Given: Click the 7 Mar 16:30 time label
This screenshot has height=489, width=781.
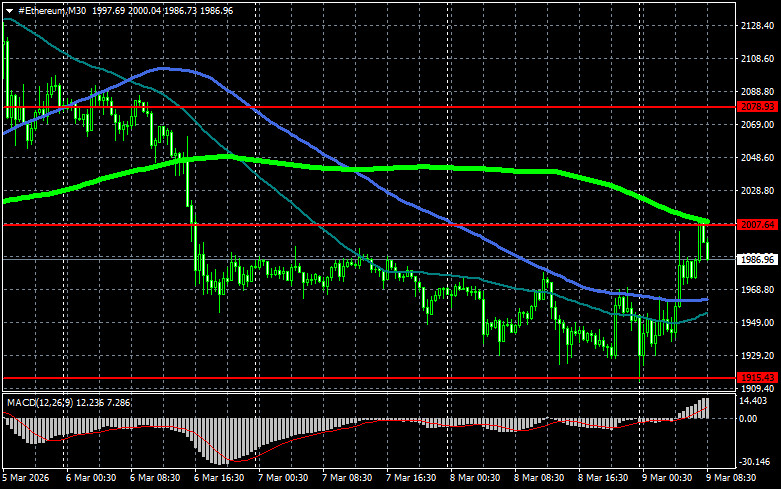Looking at the screenshot, I should click(x=411, y=478).
